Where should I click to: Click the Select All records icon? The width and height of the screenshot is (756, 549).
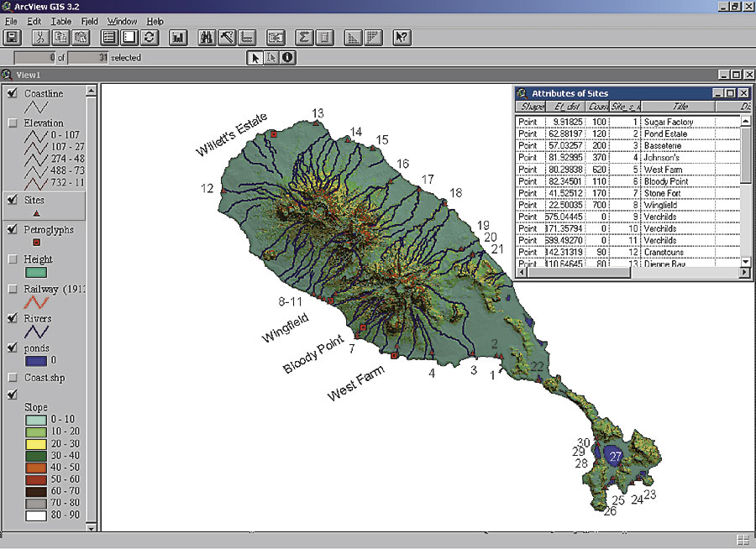(x=109, y=37)
